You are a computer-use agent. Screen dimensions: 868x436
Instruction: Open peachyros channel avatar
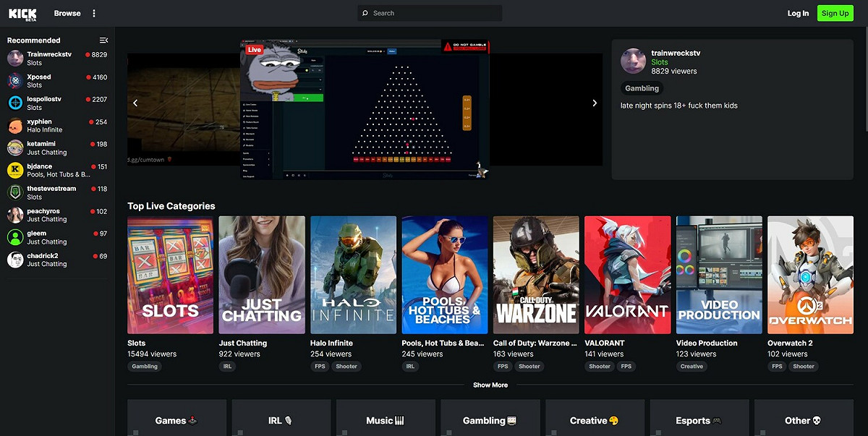click(15, 215)
